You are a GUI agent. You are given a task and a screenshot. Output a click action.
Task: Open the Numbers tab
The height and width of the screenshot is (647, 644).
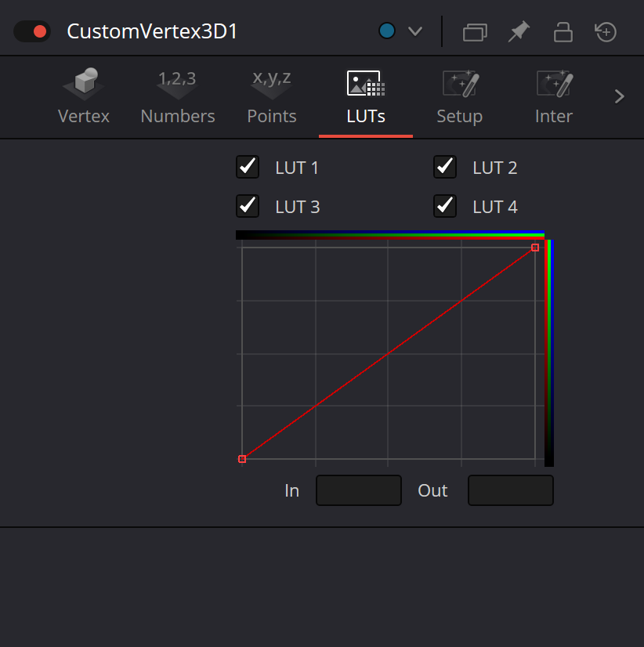coord(178,97)
